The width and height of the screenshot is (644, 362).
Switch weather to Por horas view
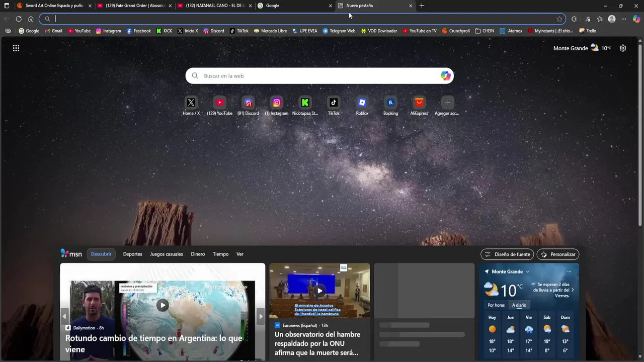tap(496, 305)
